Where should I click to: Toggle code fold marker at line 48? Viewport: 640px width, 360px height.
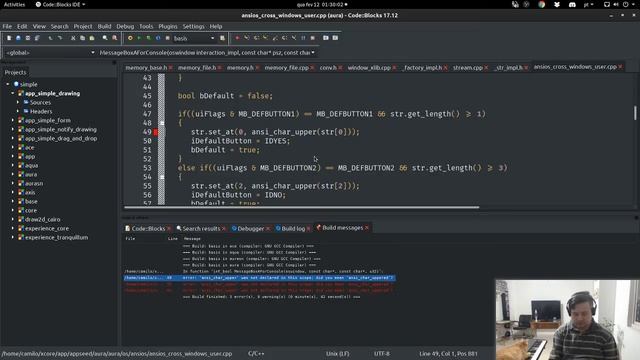pyautogui.click(x=162, y=123)
